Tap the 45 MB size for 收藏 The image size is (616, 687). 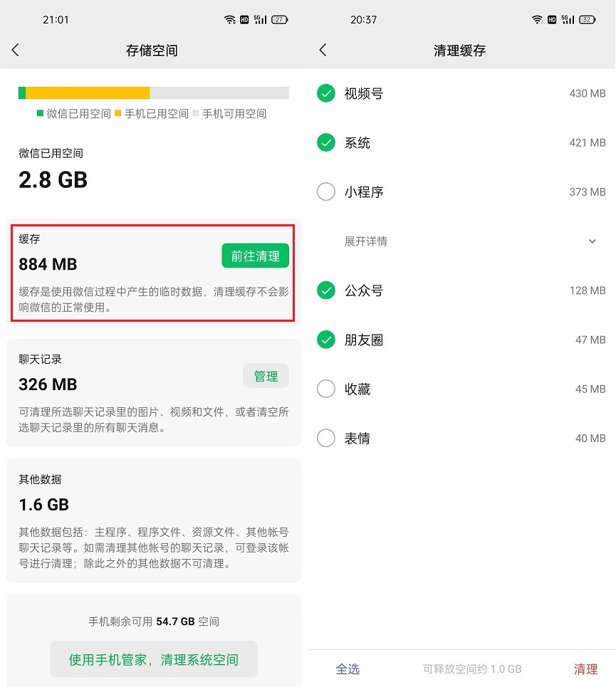(x=590, y=389)
